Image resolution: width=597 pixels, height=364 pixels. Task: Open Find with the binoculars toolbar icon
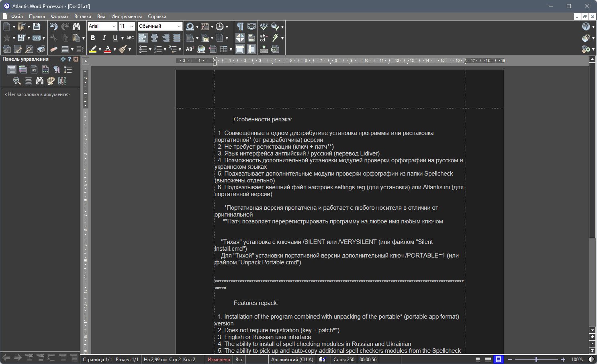[x=76, y=27]
